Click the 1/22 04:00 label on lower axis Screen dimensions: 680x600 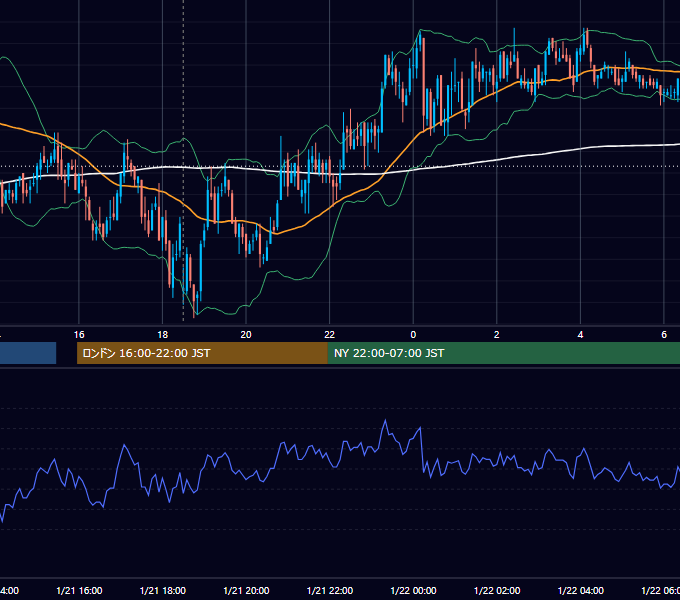[581, 590]
